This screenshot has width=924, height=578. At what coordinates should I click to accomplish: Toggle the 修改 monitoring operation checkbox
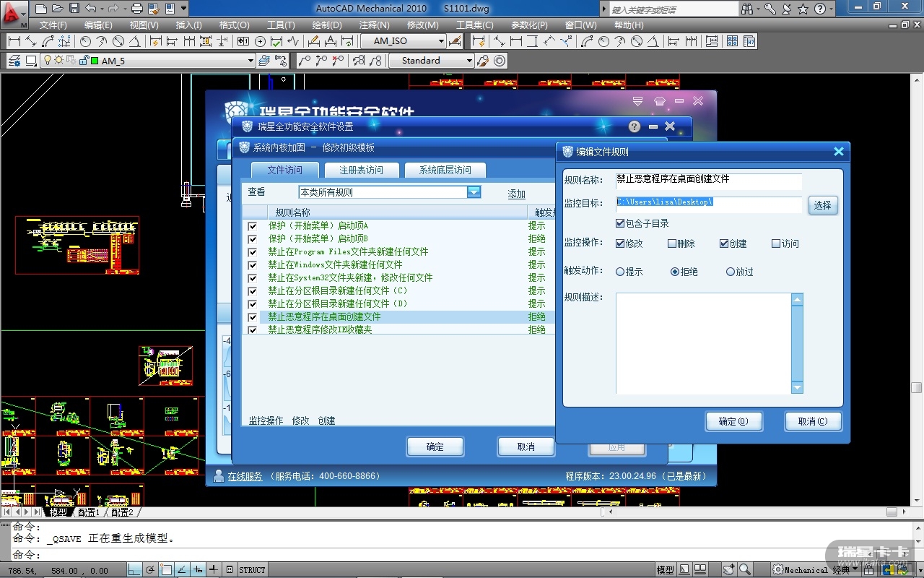point(620,243)
